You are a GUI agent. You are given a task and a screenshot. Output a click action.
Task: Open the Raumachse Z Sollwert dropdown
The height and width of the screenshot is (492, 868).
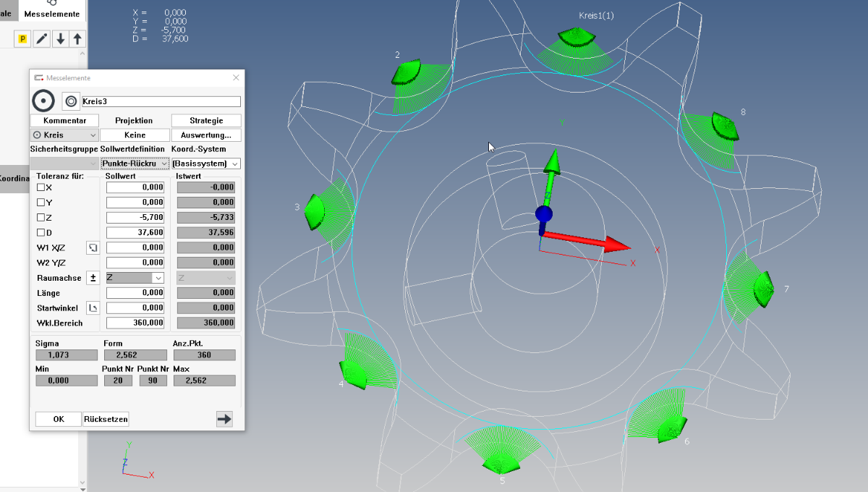(x=135, y=278)
